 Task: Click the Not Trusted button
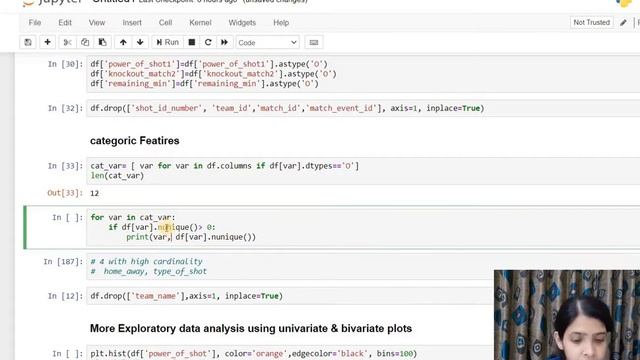591,22
